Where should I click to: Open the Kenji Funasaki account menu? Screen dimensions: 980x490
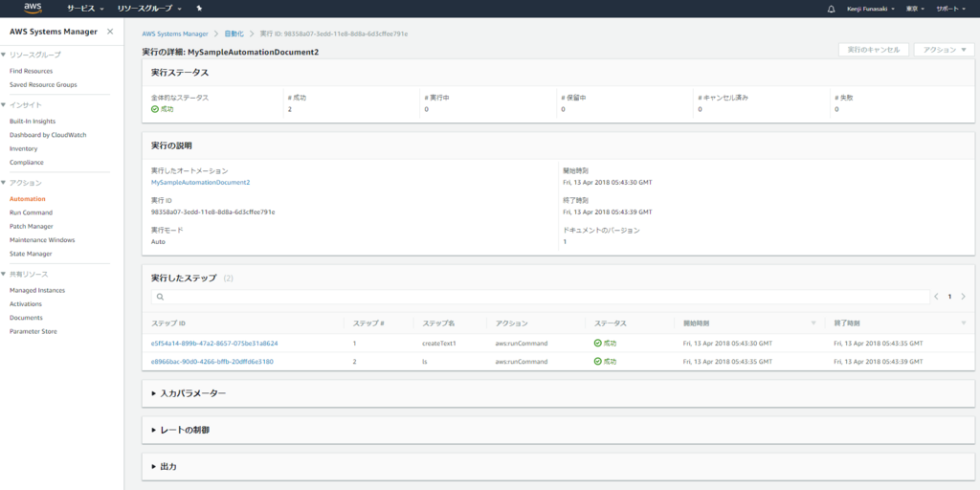click(x=871, y=9)
